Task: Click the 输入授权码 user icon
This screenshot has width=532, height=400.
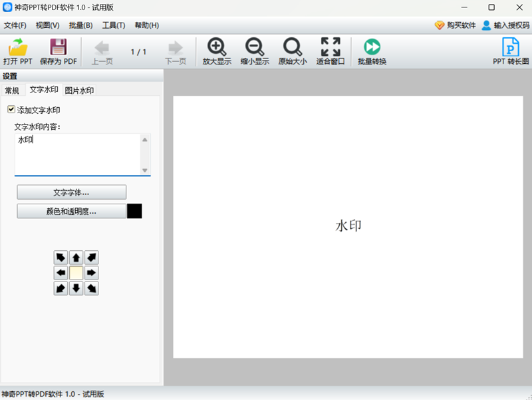Action: [x=486, y=25]
